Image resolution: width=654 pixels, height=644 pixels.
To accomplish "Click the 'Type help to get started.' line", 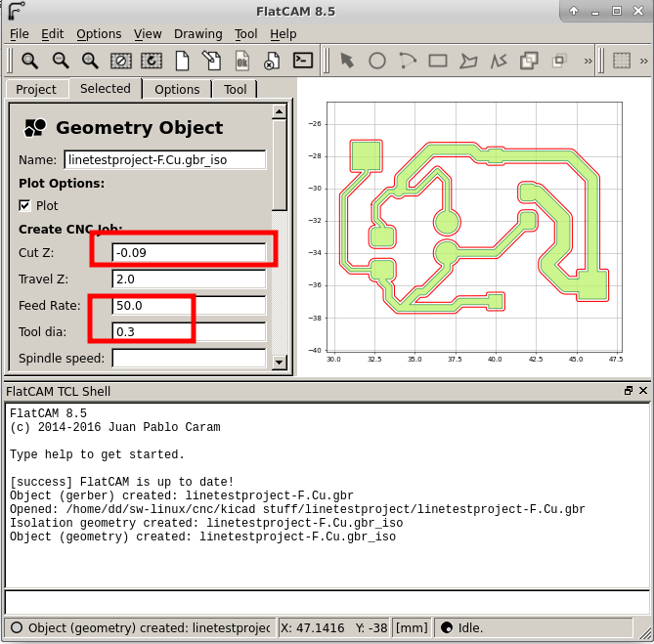I will point(97,453).
